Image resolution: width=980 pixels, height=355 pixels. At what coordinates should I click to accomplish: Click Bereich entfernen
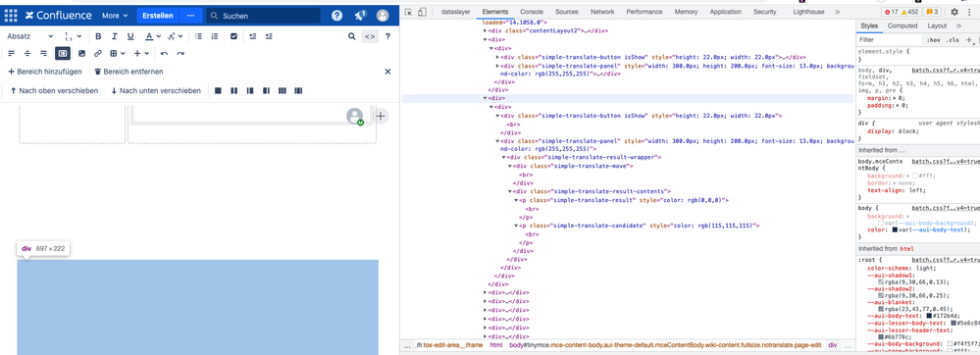(x=129, y=72)
